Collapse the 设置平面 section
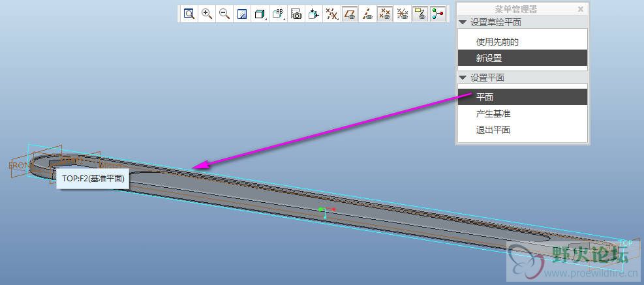This screenshot has width=644, height=285. [463, 78]
